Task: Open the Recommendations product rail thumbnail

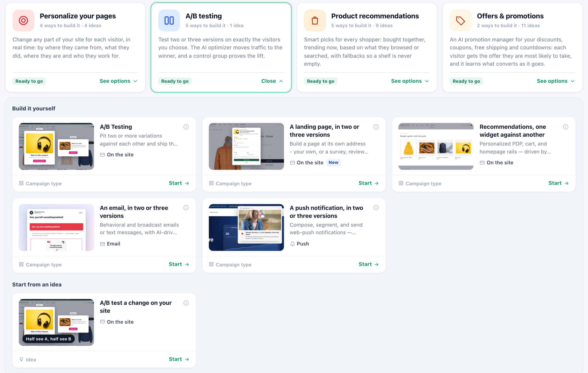Action: point(436,146)
